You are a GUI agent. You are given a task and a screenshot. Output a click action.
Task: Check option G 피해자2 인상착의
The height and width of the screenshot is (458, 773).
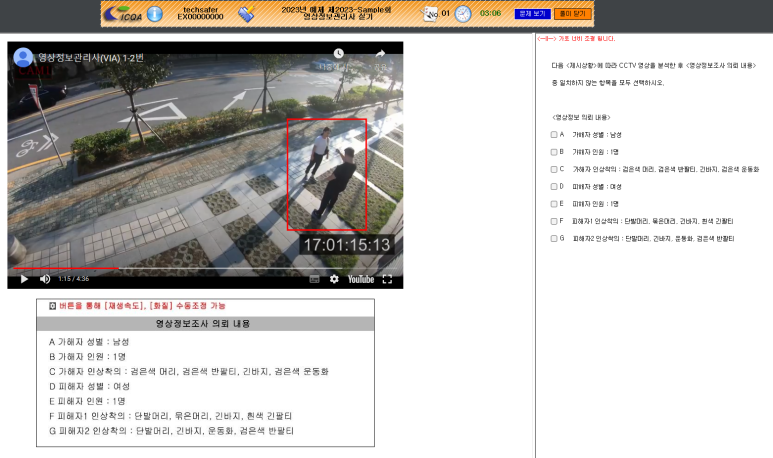pos(554,239)
